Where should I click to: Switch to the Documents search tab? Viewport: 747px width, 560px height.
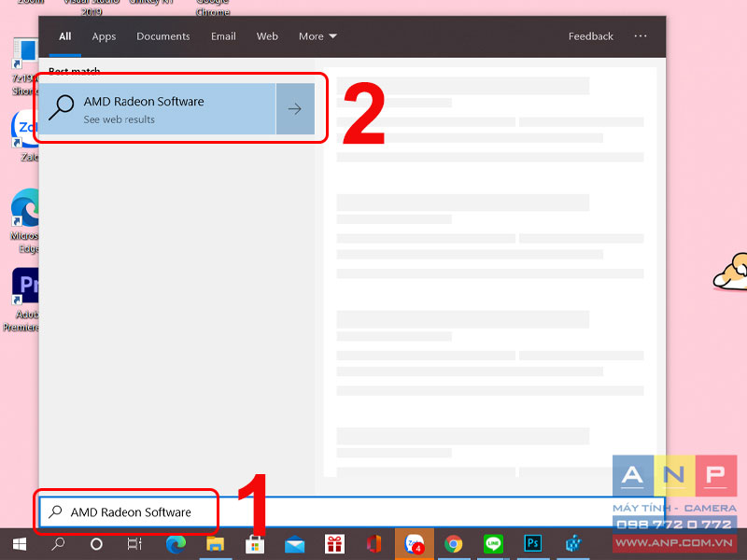pos(162,36)
